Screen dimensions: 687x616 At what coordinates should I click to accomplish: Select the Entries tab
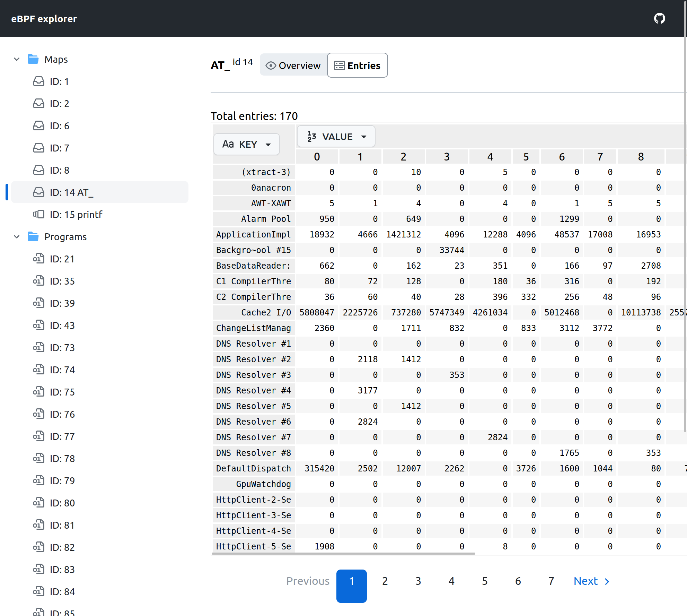(x=357, y=66)
